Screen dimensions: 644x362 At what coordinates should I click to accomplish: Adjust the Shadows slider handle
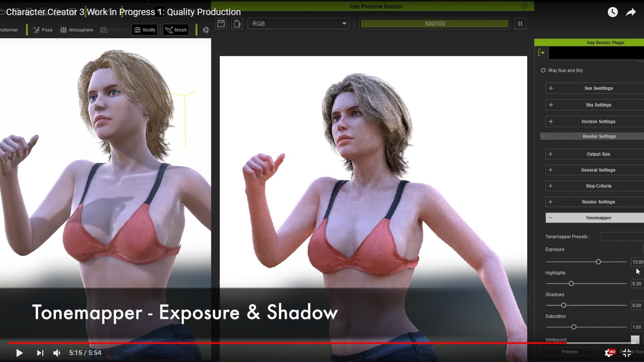(x=563, y=305)
